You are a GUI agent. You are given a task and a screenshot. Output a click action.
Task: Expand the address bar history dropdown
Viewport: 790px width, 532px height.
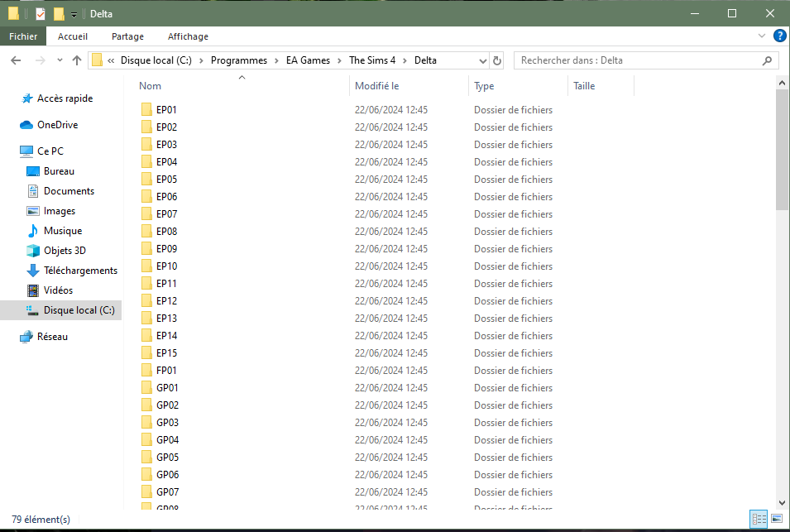coord(483,60)
